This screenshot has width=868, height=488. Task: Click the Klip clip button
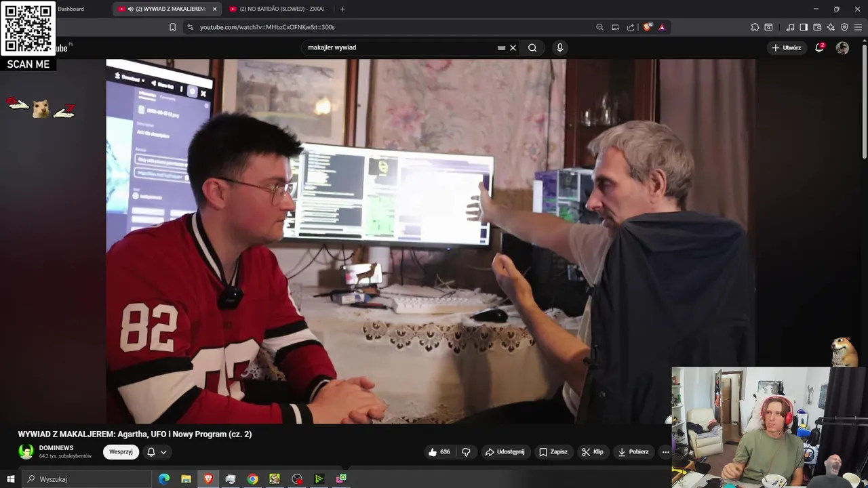592,452
